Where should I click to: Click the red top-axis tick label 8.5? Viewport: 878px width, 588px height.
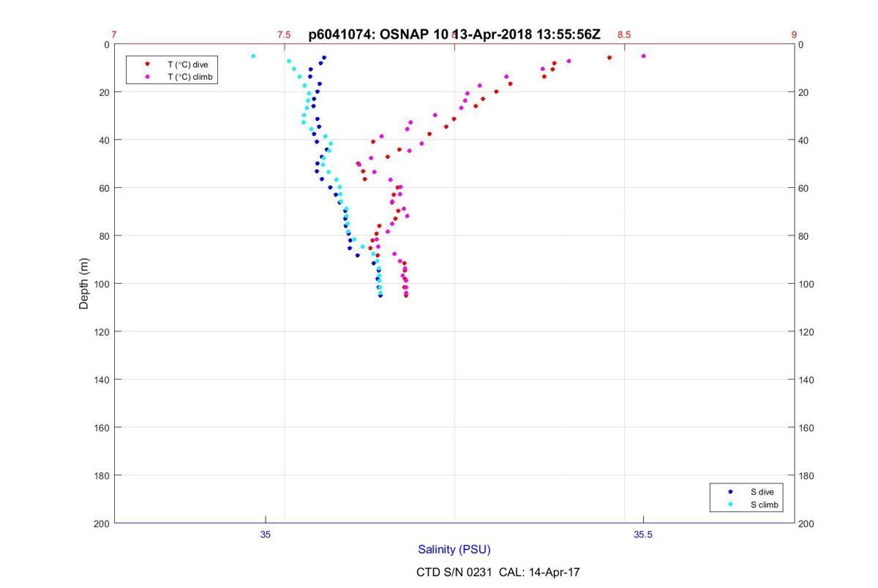(x=624, y=34)
